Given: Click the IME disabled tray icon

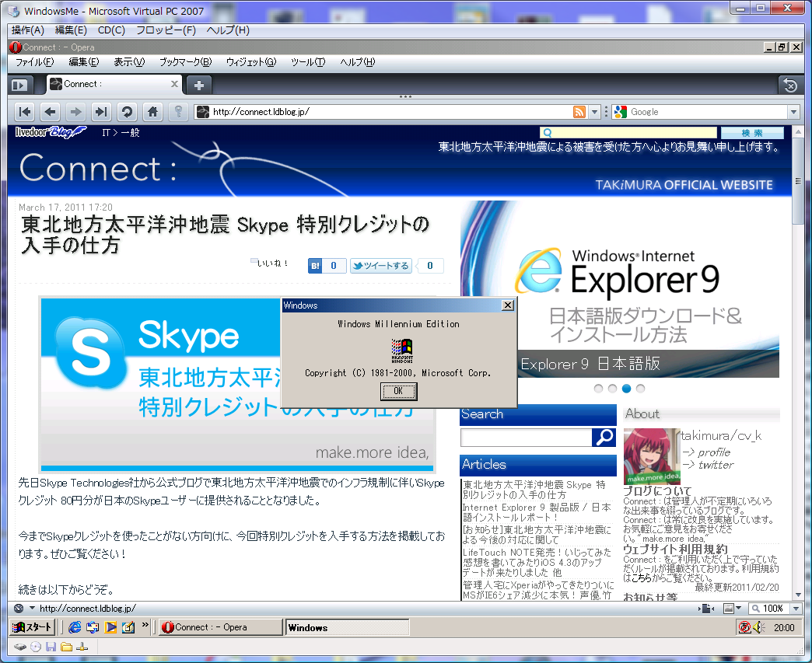Looking at the screenshot, I should click(x=744, y=627).
